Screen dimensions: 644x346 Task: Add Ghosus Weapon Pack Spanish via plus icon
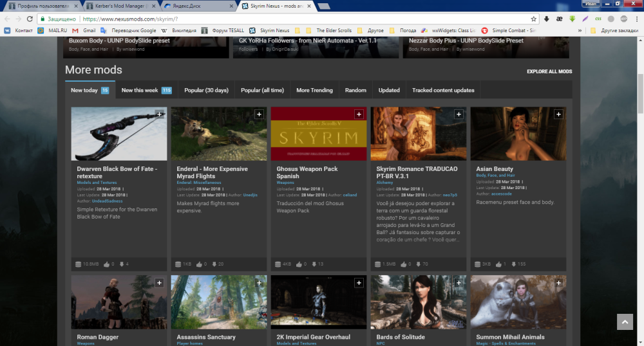click(359, 114)
